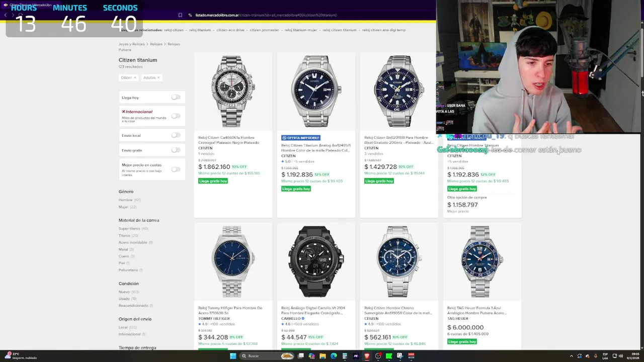Click the $ 44.547 Carrello price
Viewport: 644px width, 362px height.
tap(294, 337)
